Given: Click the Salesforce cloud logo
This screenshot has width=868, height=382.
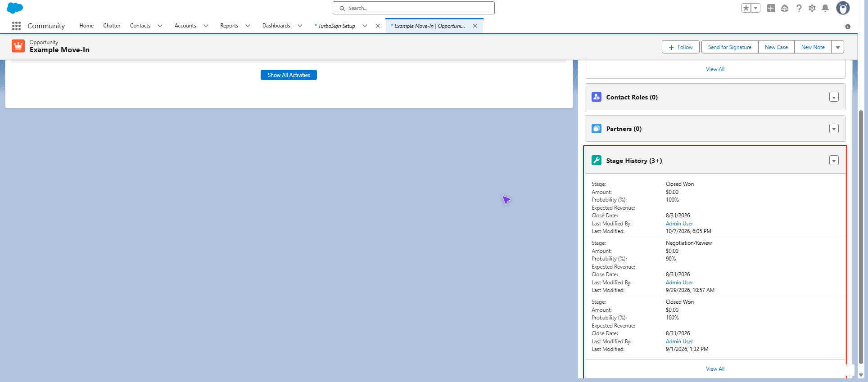Looking at the screenshot, I should click(x=15, y=8).
